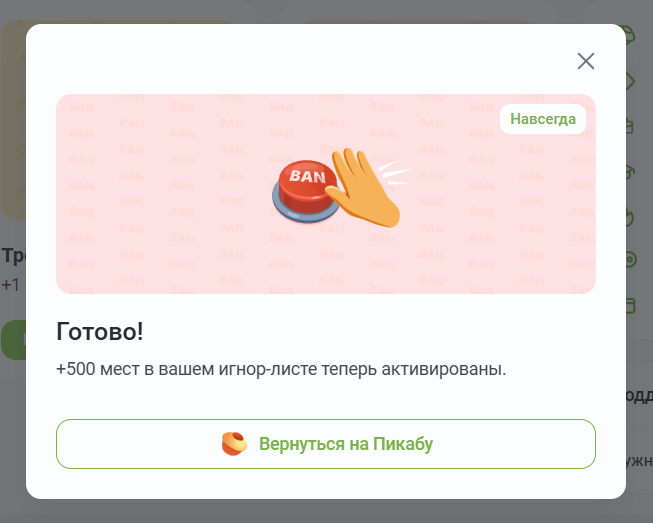This screenshot has height=523, width=653.
Task: Close the dialog with the X icon
Action: (x=586, y=61)
